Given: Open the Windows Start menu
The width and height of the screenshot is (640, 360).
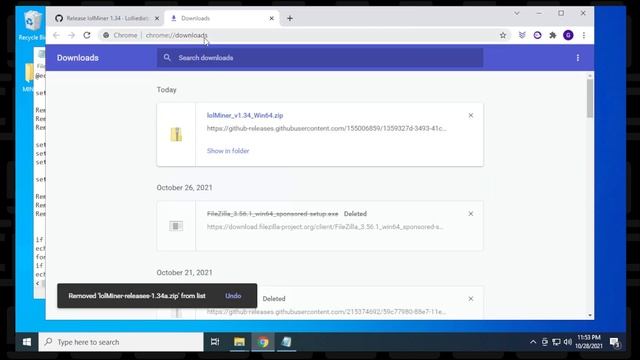Looking at the screenshot, I should click(27, 342).
